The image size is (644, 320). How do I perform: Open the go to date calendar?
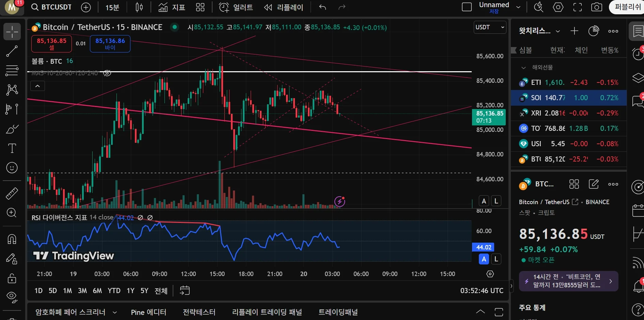coord(185,291)
